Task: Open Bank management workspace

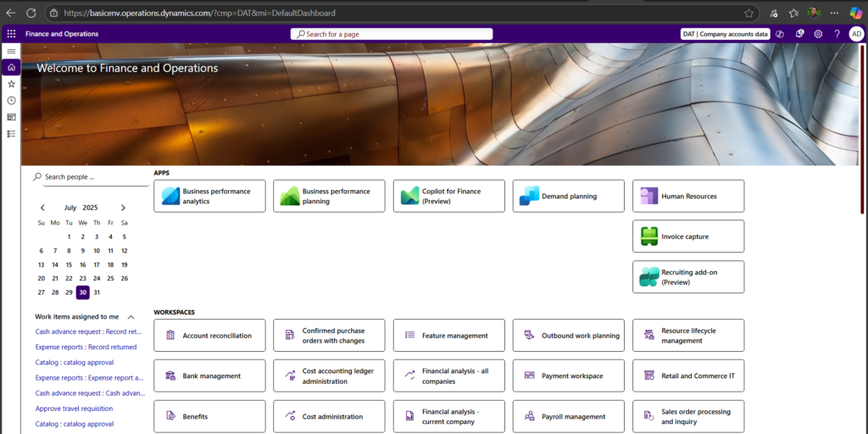Action: click(x=210, y=376)
